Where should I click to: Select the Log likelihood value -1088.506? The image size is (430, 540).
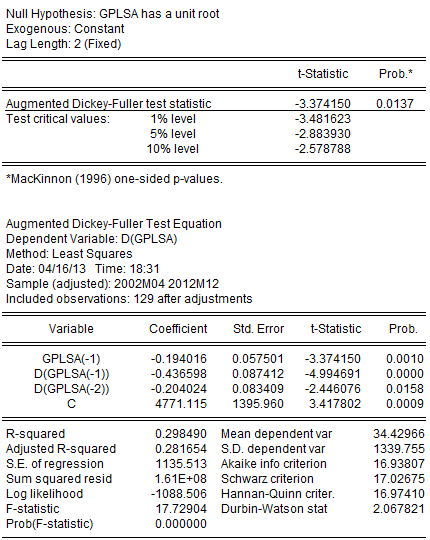179,494
